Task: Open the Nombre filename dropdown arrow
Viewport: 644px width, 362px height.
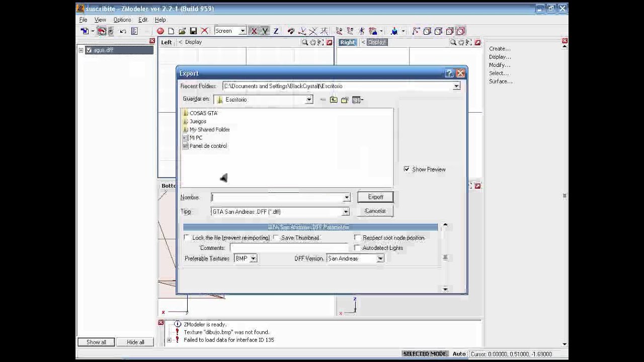Action: [x=346, y=198]
